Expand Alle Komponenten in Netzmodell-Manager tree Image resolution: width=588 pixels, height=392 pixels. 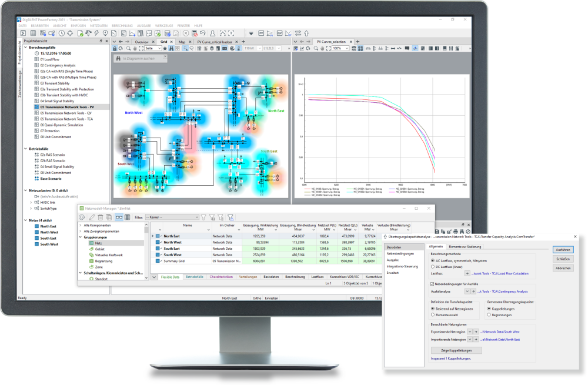[80, 225]
